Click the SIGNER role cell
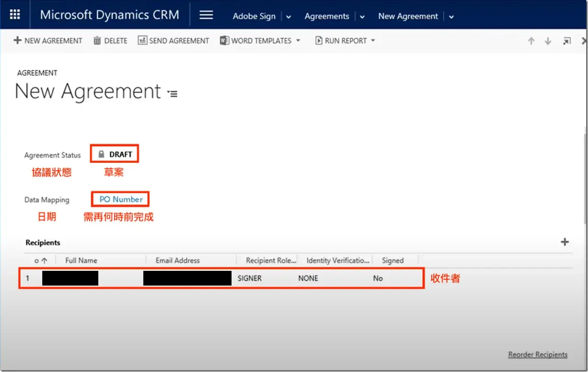Image resolution: width=588 pixels, height=372 pixels. click(249, 278)
